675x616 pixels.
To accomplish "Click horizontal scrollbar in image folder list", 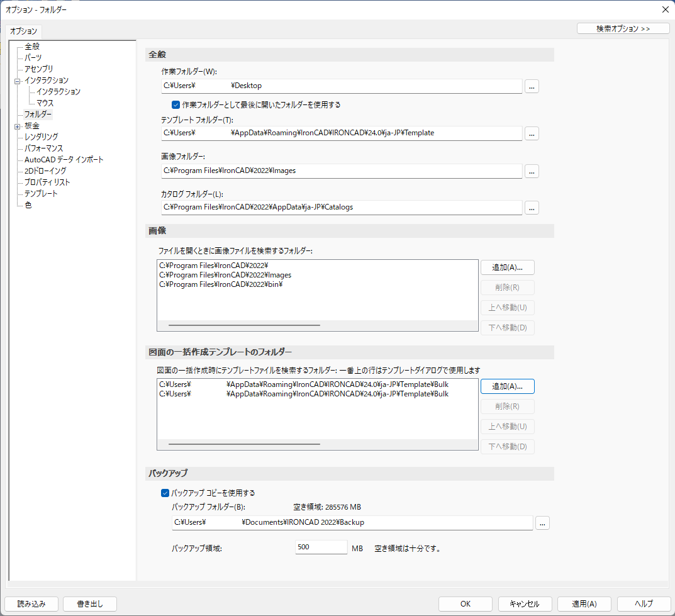I will tap(244, 325).
